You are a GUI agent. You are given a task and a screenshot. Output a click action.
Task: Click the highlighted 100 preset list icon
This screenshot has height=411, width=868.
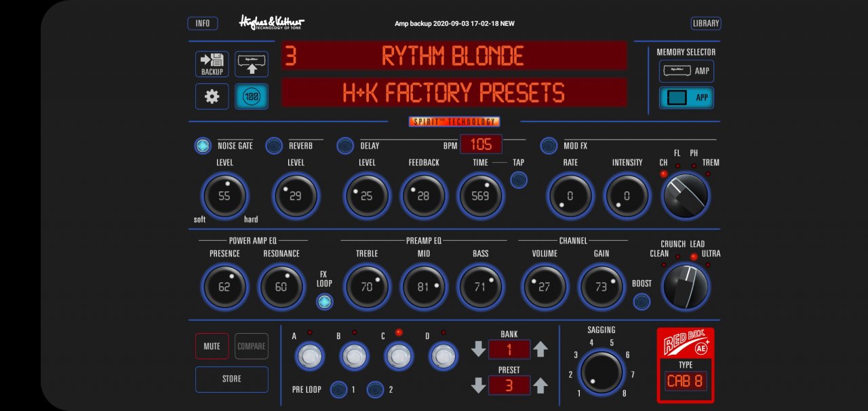pos(252,96)
